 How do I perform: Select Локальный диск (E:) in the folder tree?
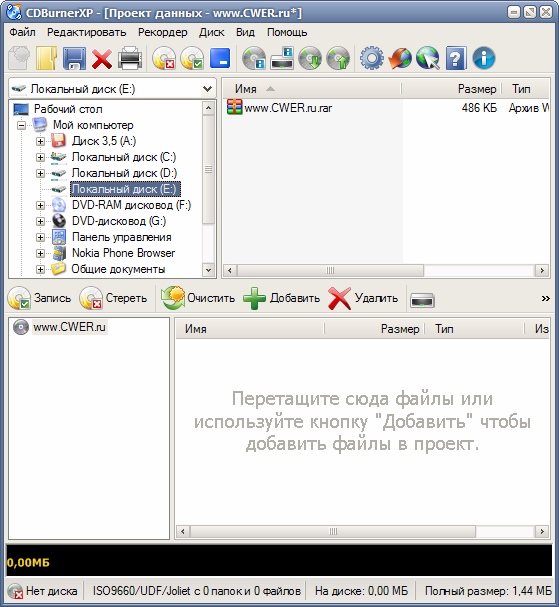[125, 189]
